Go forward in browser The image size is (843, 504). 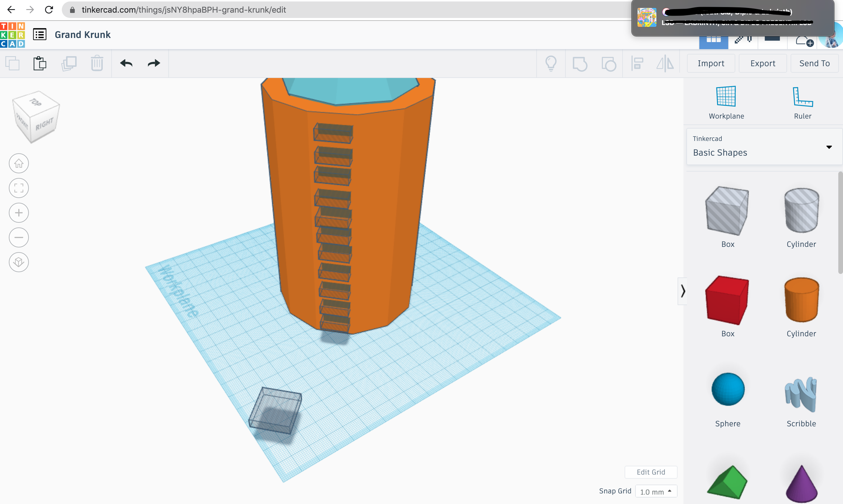tap(30, 9)
